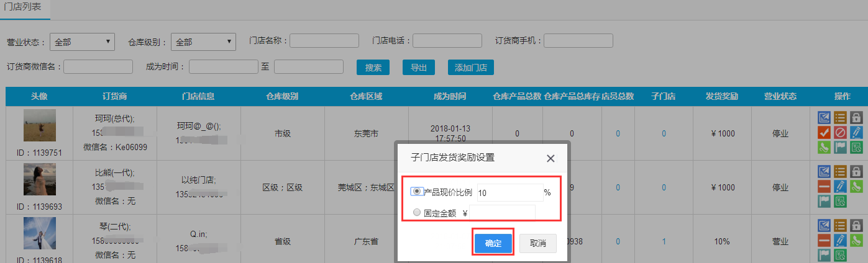Click the orange-red checkmark icon in 珂珂 row
The height and width of the screenshot is (263, 868).
(824, 133)
